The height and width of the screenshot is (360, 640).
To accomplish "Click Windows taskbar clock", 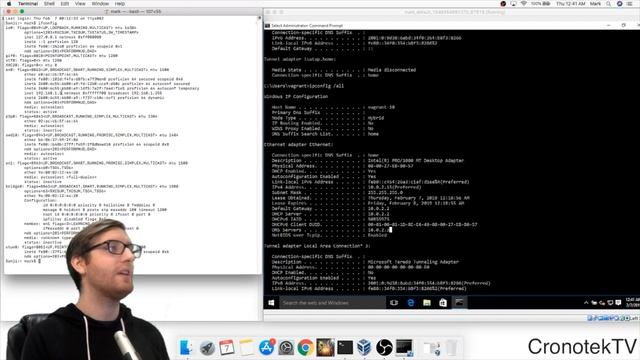I will [x=632, y=302].
